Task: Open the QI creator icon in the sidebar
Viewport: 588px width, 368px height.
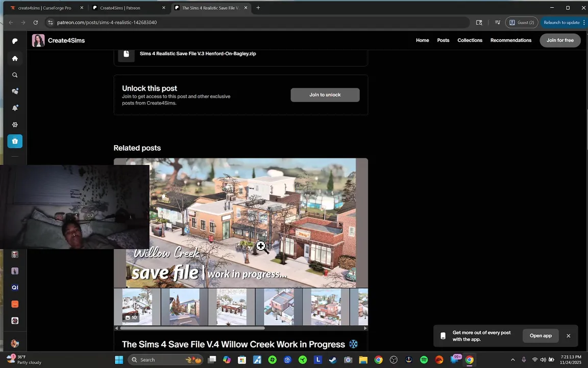Action: [15, 288]
